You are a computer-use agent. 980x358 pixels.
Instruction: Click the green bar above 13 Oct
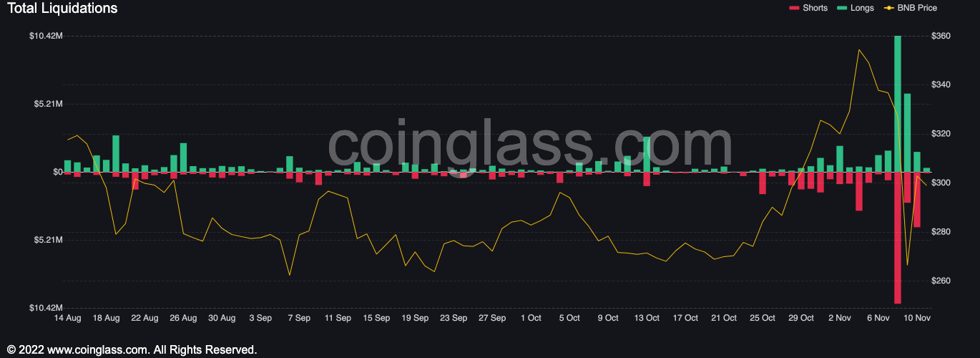[x=647, y=154]
